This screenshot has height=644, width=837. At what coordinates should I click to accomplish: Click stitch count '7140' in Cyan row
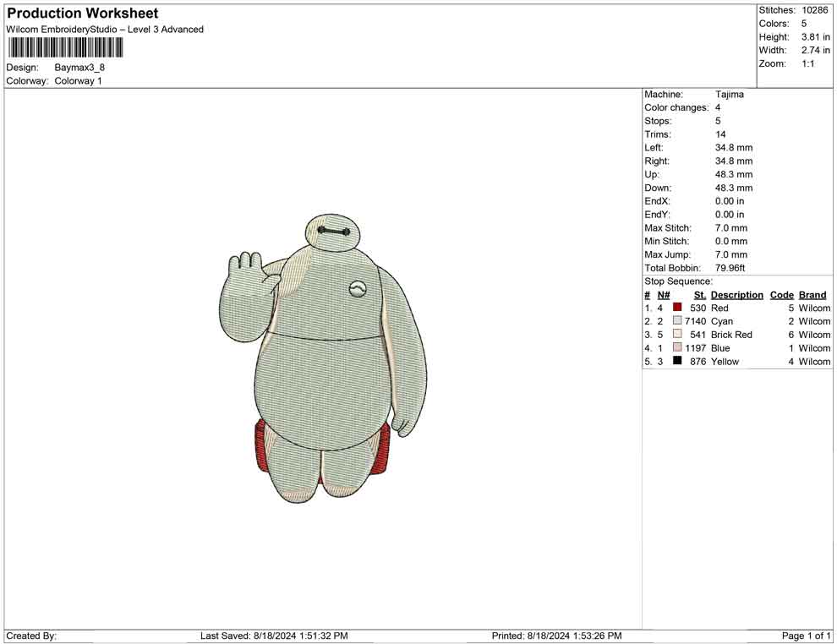(x=696, y=321)
